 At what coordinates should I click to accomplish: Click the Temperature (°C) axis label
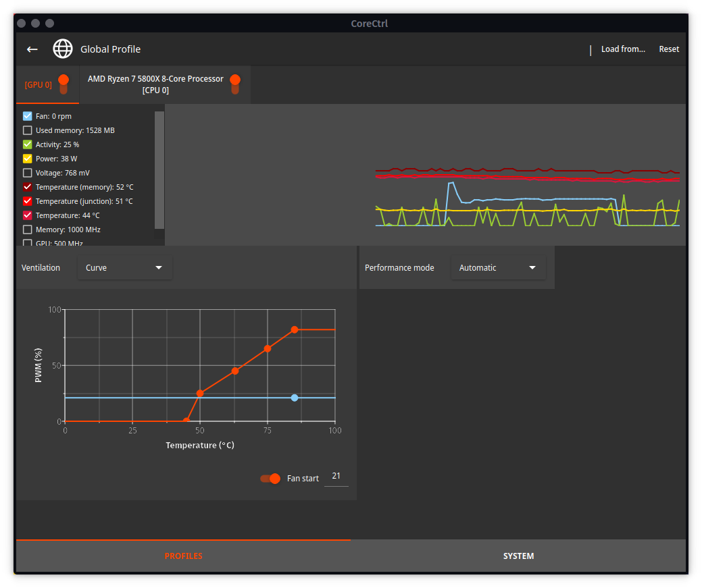pyautogui.click(x=200, y=446)
